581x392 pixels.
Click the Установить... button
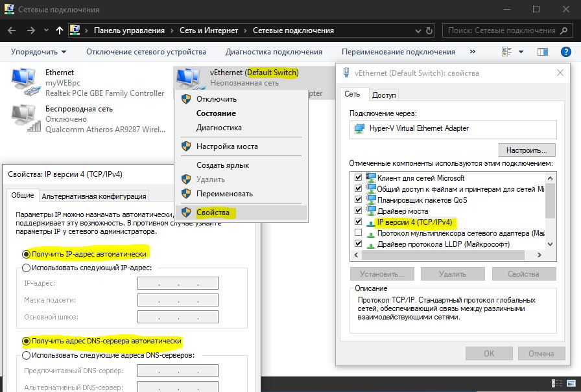pos(382,274)
